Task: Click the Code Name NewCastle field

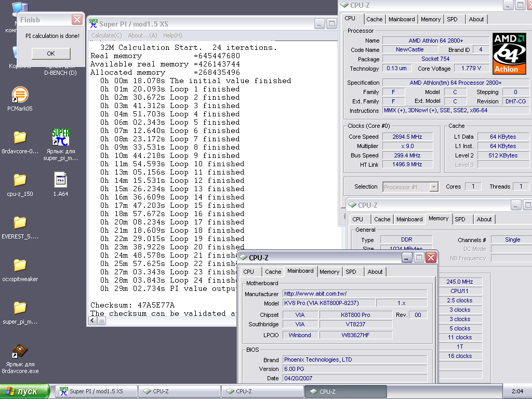Action: tap(410, 49)
